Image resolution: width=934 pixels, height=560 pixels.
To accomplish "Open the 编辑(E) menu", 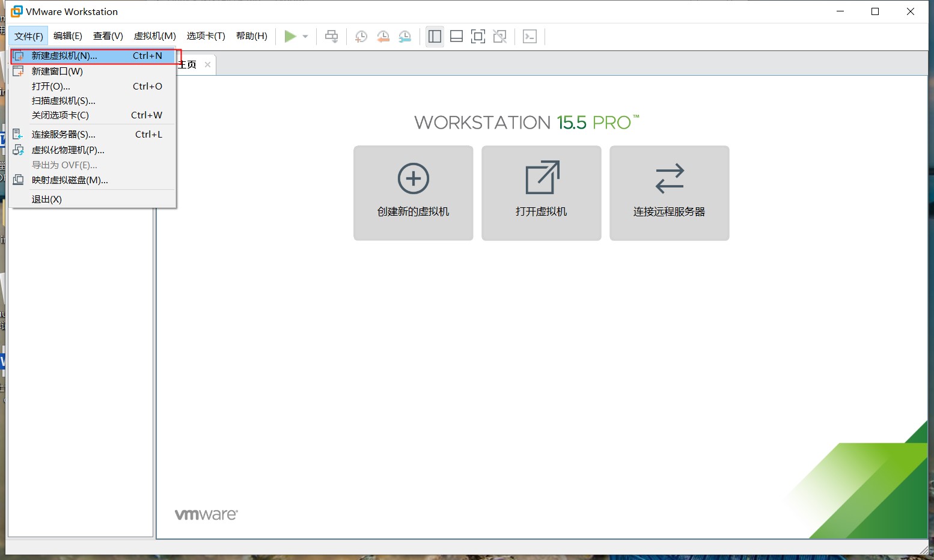I will coord(67,36).
